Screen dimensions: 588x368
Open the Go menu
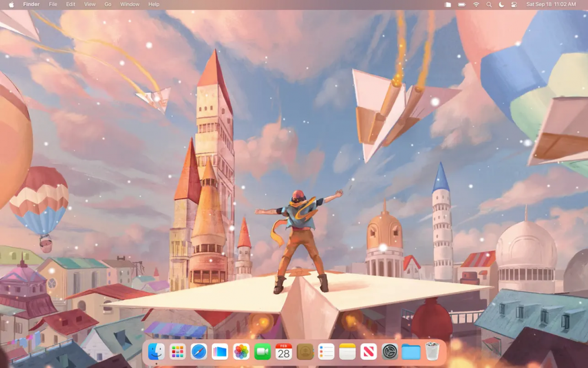pos(108,5)
